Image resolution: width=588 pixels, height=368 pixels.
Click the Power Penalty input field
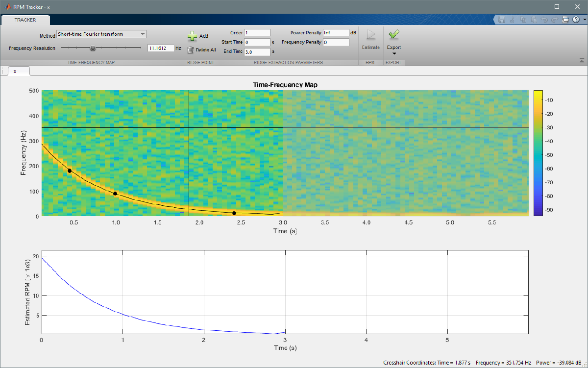pyautogui.click(x=336, y=33)
